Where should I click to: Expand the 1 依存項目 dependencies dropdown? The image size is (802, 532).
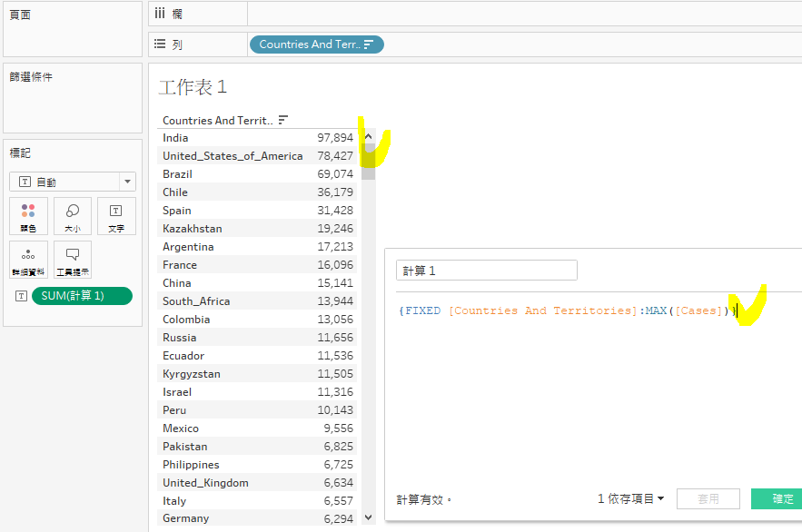630,498
